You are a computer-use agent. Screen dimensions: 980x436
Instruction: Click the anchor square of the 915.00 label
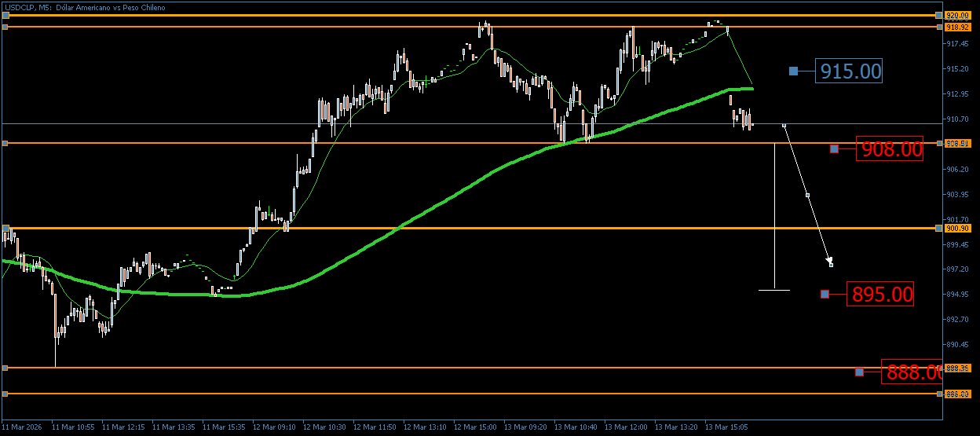pyautogui.click(x=793, y=71)
